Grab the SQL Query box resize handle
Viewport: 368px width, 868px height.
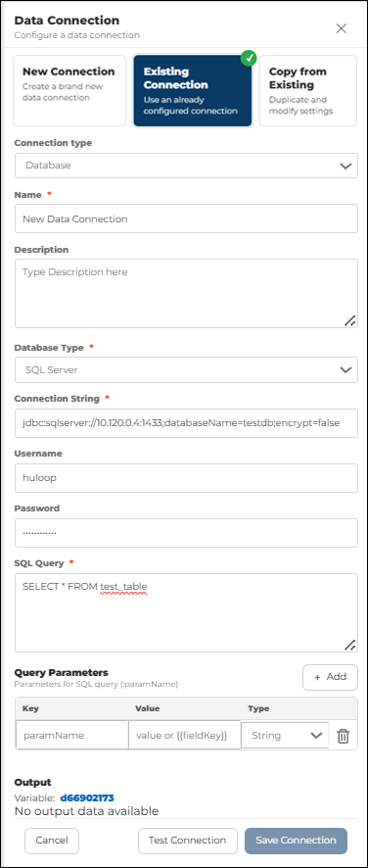click(x=349, y=645)
